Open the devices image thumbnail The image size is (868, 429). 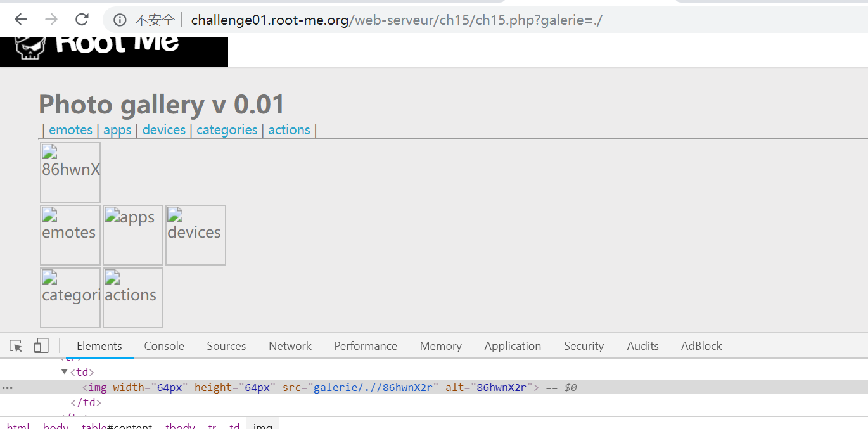pyautogui.click(x=196, y=234)
